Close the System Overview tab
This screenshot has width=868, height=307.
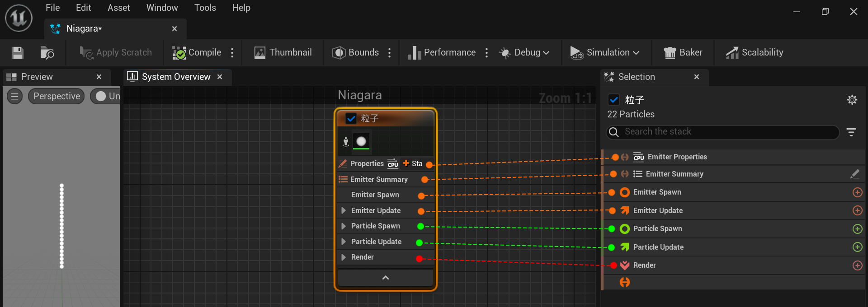pyautogui.click(x=220, y=77)
